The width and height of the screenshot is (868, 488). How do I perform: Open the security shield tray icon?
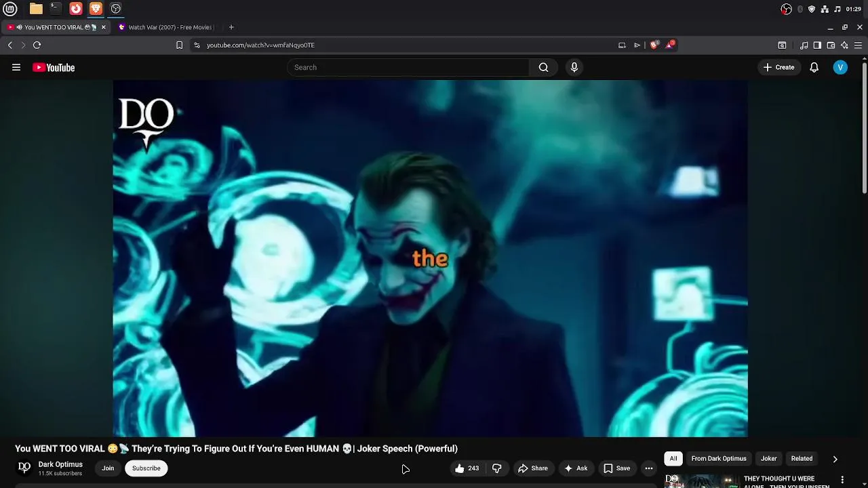pos(812,9)
